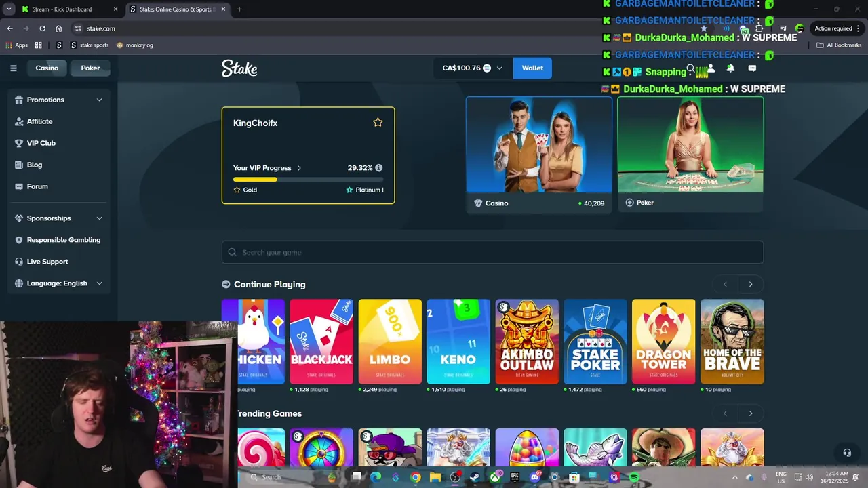Open the Casino promo card with dealers
Image resolution: width=868 pixels, height=488 pixels.
coord(539,155)
